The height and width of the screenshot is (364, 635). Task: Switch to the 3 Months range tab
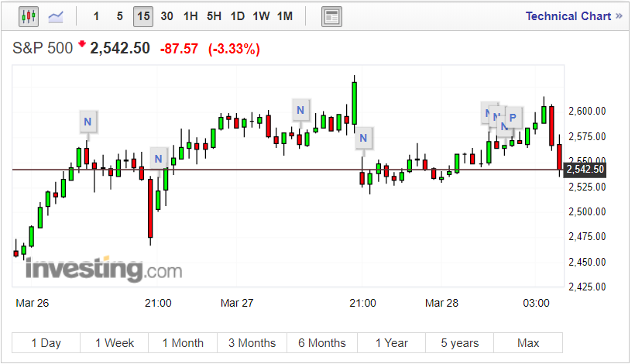(x=252, y=343)
